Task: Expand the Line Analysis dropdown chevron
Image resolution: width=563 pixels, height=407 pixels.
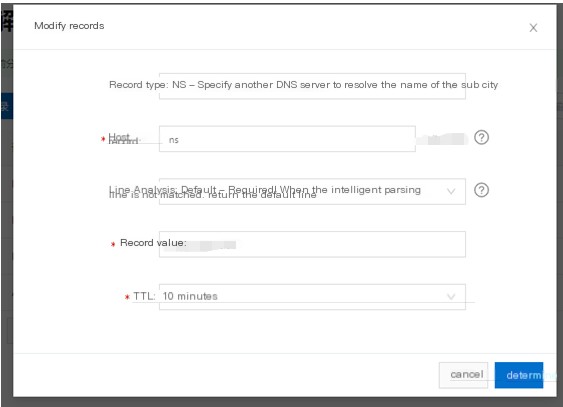Action: (451, 191)
